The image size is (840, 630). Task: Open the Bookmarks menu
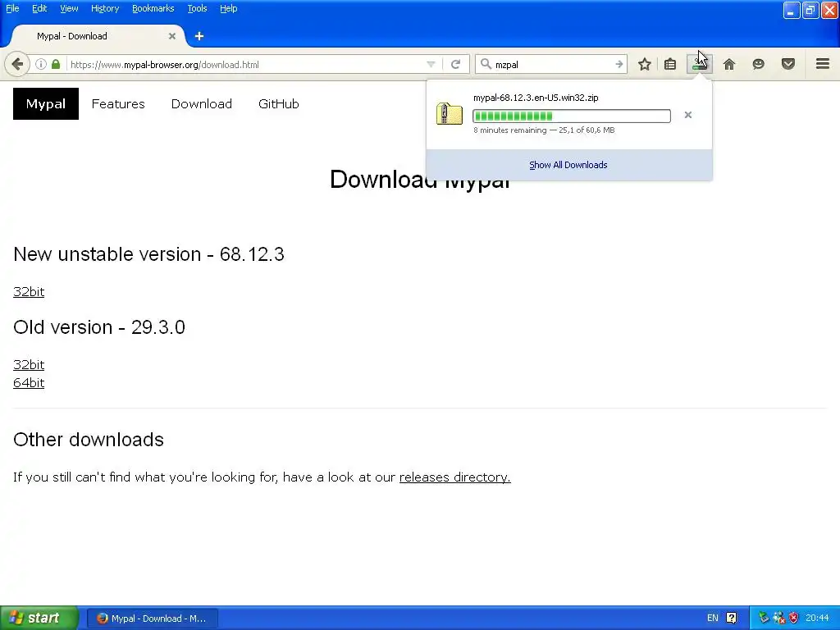pyautogui.click(x=153, y=8)
